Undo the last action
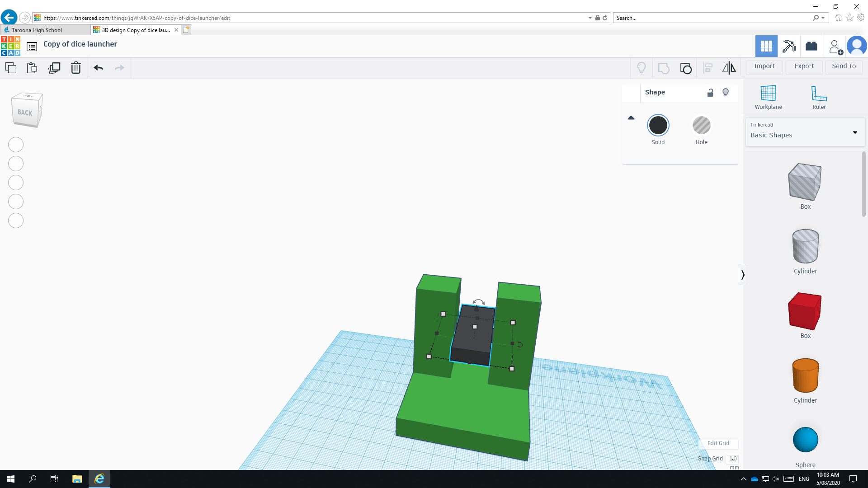868x488 pixels. click(98, 68)
